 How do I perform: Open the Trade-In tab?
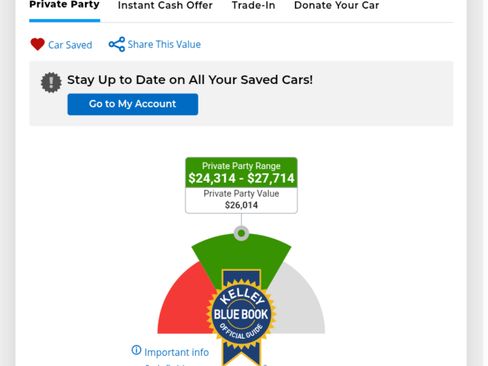253,5
